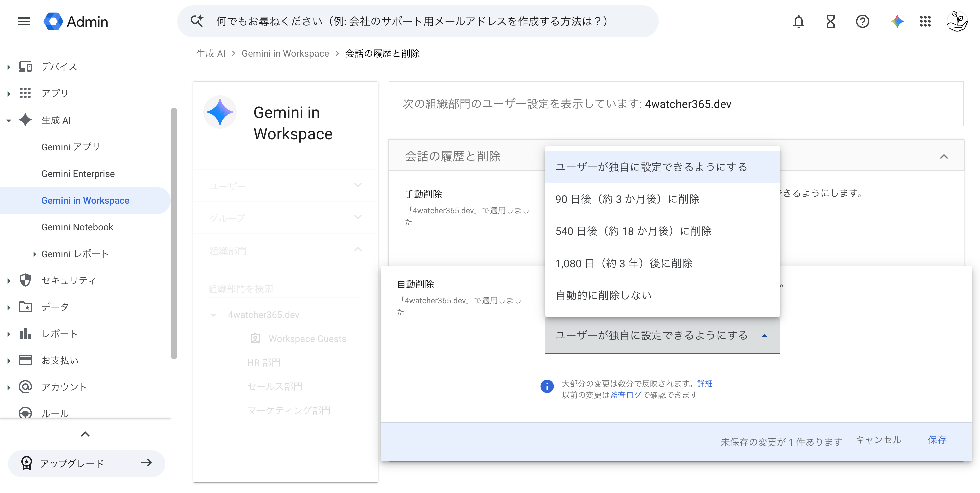
Task: Click the 生成 AI sparkle icon
Action: 25,120
